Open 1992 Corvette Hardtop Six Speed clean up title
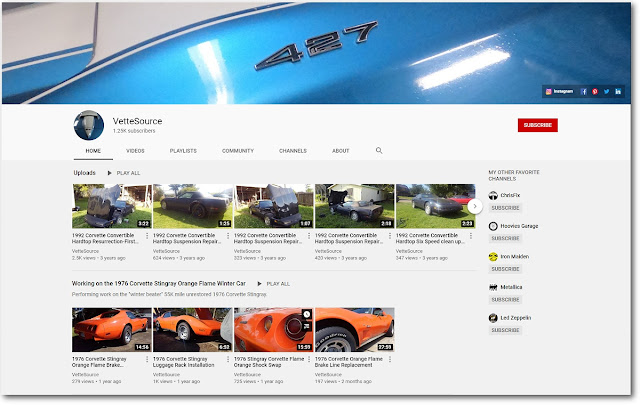The image size is (640, 405). (430, 238)
